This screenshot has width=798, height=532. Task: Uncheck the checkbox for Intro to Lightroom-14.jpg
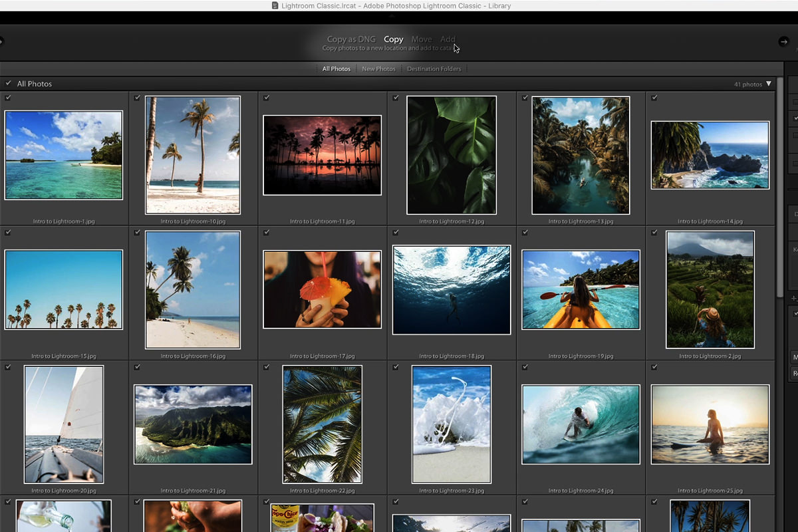coord(654,98)
